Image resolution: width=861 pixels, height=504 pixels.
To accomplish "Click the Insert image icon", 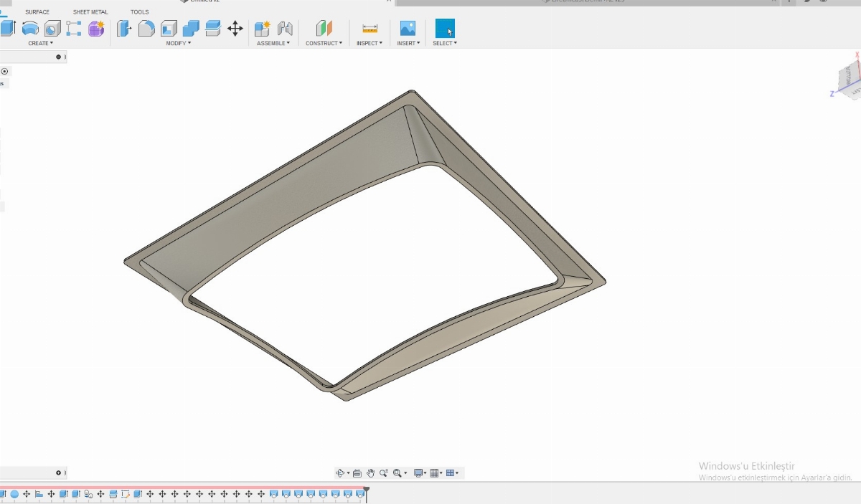I will click(x=408, y=29).
